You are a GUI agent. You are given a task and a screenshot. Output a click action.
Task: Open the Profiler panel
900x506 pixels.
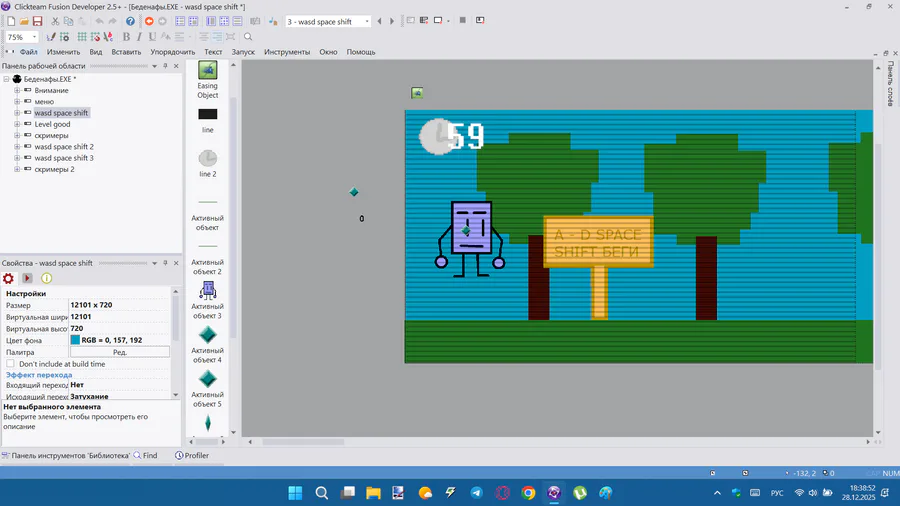[x=192, y=456]
